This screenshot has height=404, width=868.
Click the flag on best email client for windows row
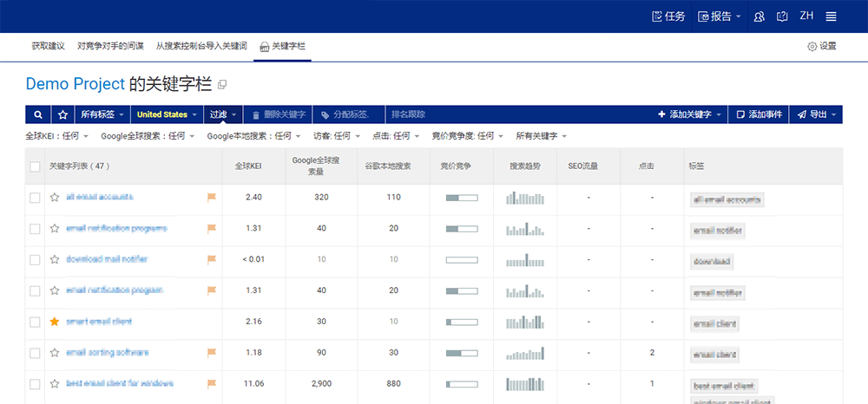tap(212, 383)
